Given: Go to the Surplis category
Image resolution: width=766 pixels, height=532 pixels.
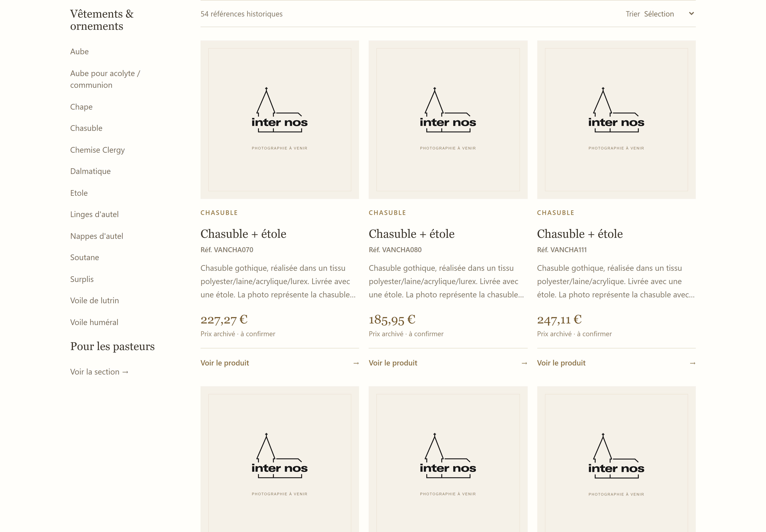Looking at the screenshot, I should [82, 279].
